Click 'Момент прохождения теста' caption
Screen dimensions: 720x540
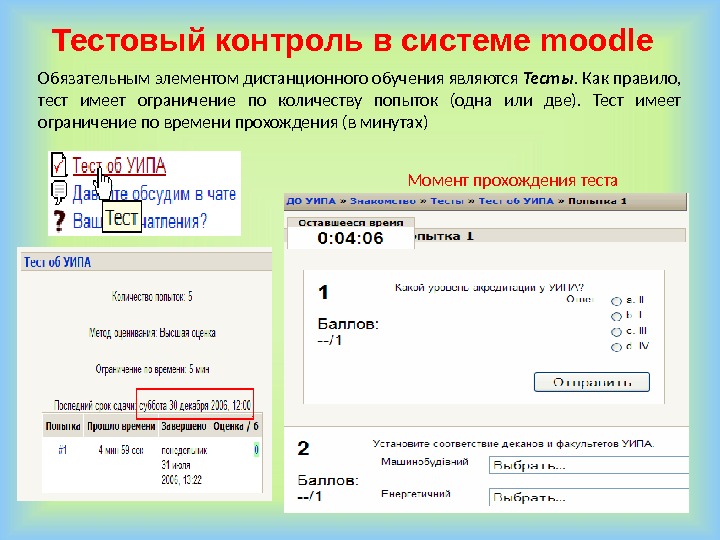point(512,180)
